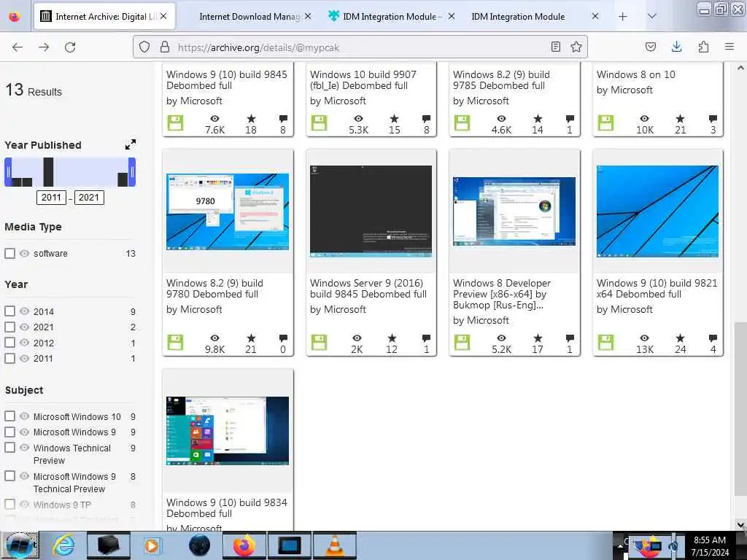Click the tallest bar in the year histogram
The image size is (747, 560).
48,172
